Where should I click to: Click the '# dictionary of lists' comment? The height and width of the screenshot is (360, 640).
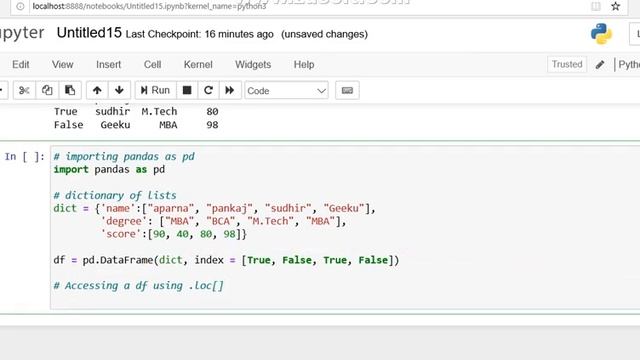pos(115,195)
